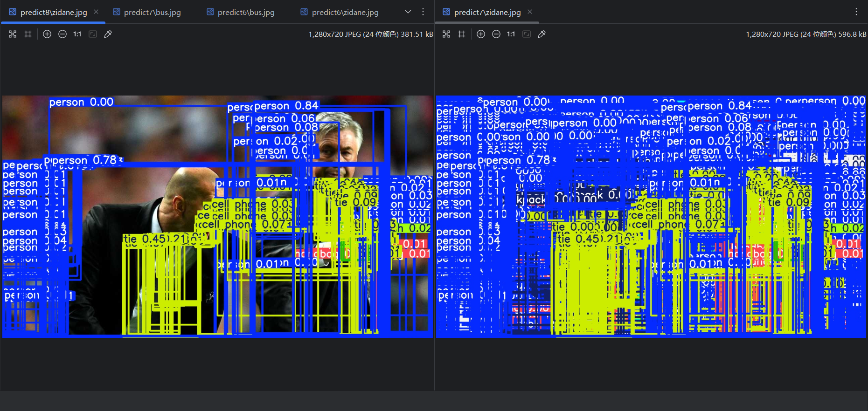Toggle grid display in right image viewer
The width and height of the screenshot is (868, 411).
pyautogui.click(x=462, y=34)
